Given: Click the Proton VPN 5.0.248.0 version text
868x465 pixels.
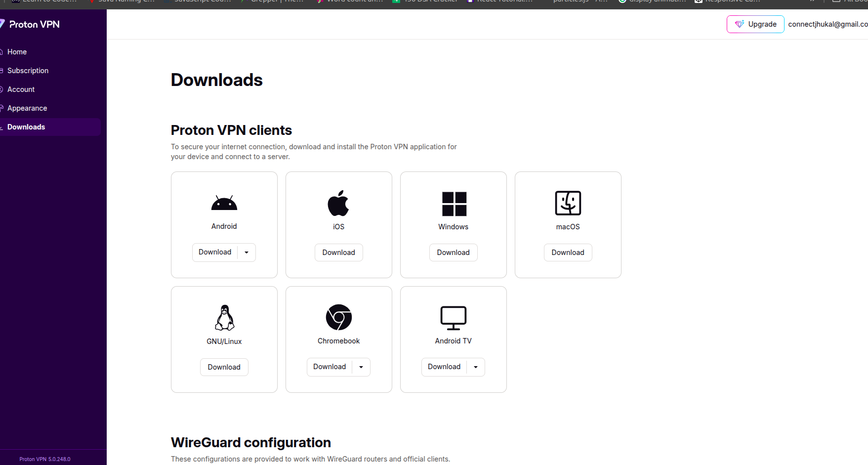Looking at the screenshot, I should pos(45,459).
